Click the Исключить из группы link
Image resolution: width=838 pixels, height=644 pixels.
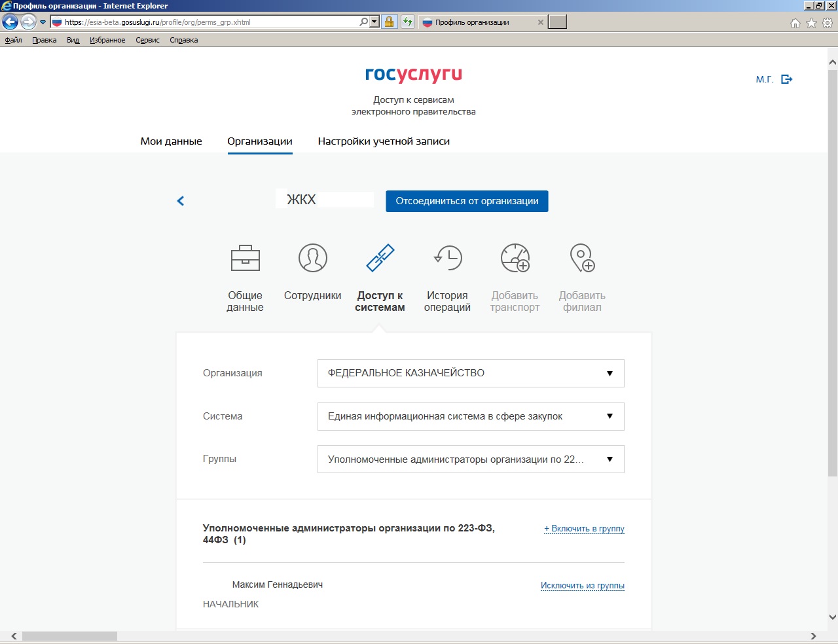[582, 586]
